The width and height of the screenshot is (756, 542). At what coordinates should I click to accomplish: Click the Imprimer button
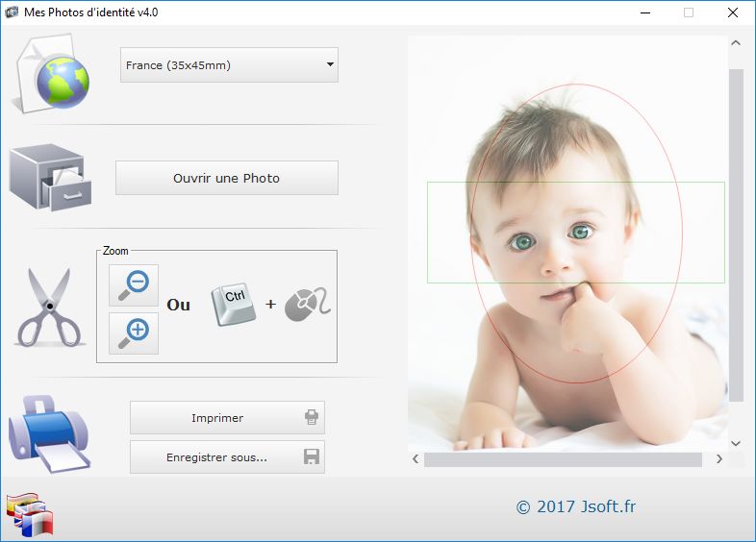(x=227, y=418)
